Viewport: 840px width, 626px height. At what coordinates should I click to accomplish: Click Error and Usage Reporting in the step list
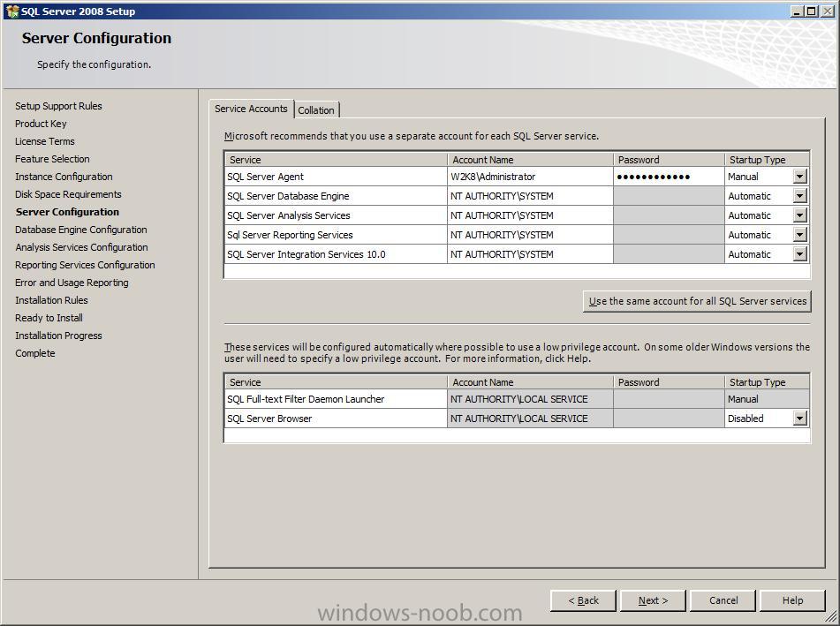pyautogui.click(x=72, y=283)
